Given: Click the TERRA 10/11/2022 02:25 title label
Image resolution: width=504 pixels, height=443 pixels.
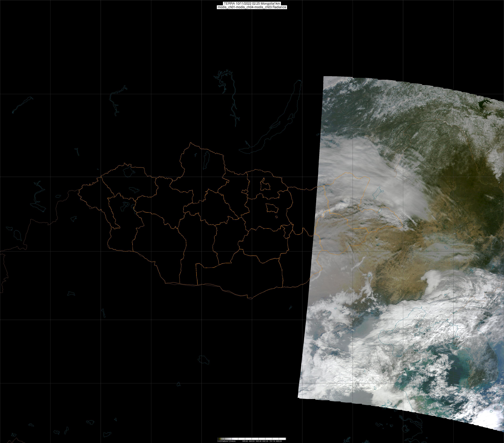Looking at the screenshot, I should (252, 3).
